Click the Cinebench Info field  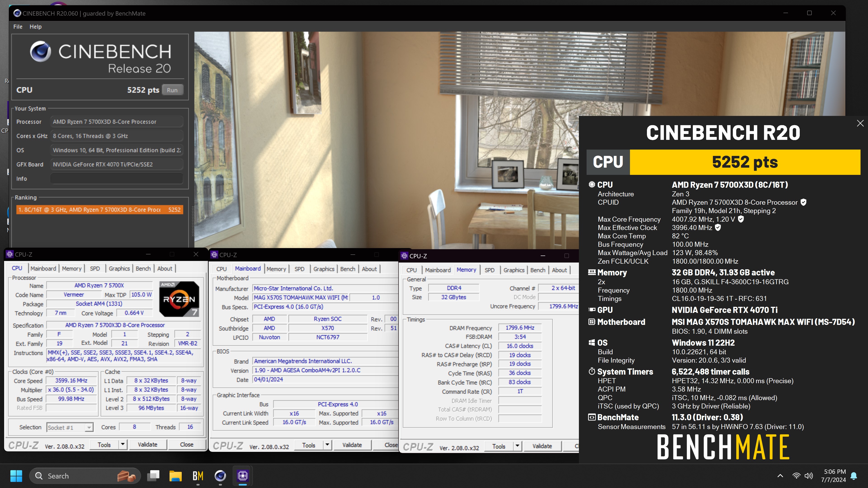click(x=117, y=178)
